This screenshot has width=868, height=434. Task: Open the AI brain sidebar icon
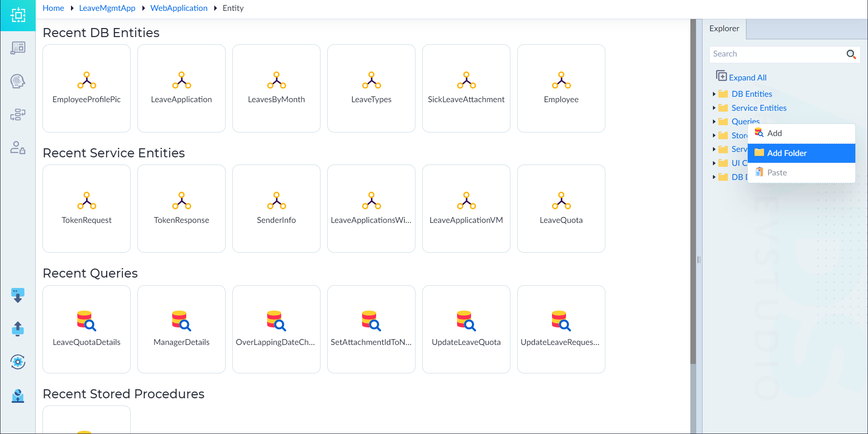point(18,81)
